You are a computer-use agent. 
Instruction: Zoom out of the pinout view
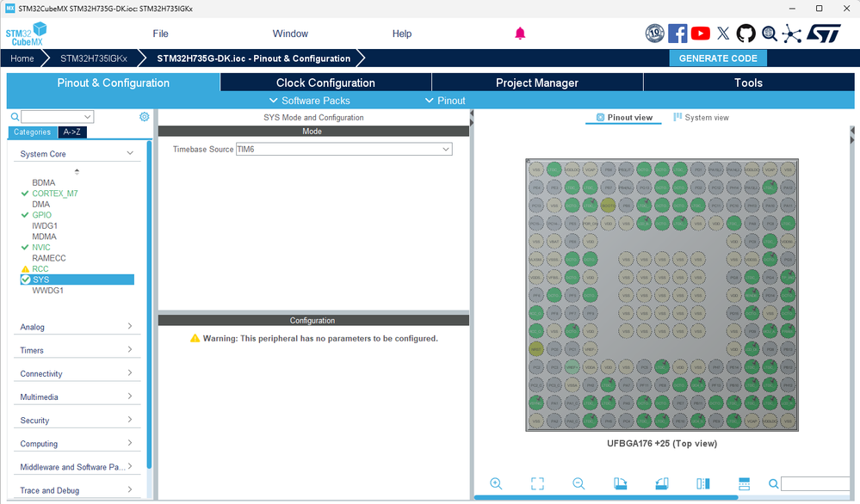pos(578,483)
